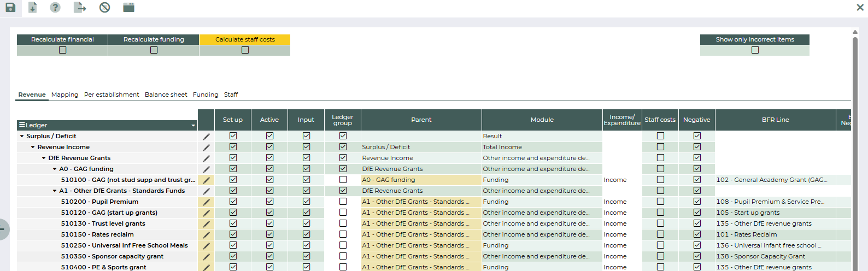Image resolution: width=868 pixels, height=271 pixels.
Task: Collapse the Revenue Income tree node
Action: (x=33, y=147)
